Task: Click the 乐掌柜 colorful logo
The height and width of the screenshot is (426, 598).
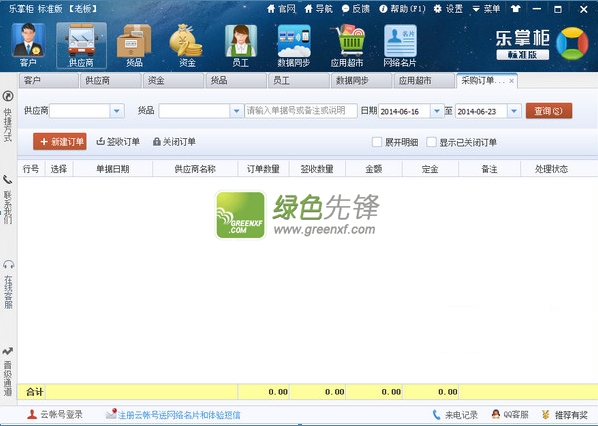Action: point(572,43)
